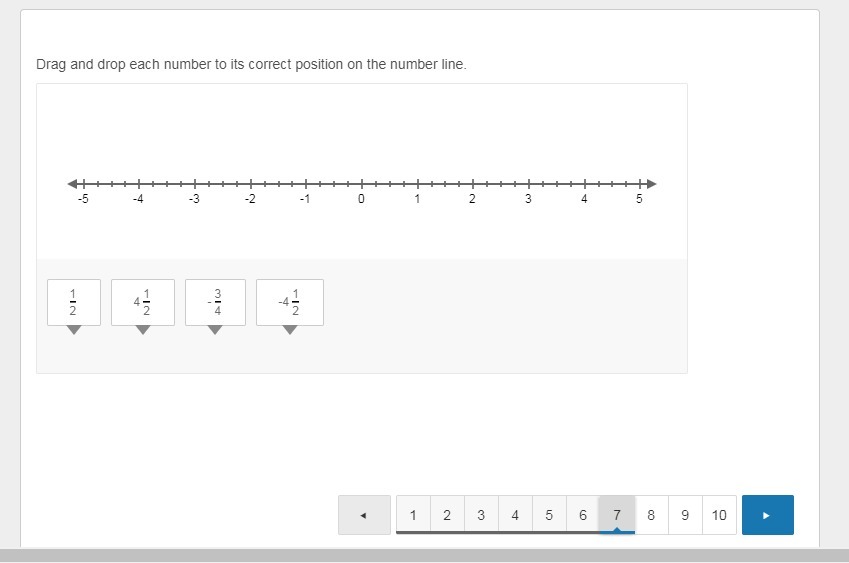The width and height of the screenshot is (849, 563).
Task: Select the 4 1/2 number tile
Action: click(x=142, y=302)
